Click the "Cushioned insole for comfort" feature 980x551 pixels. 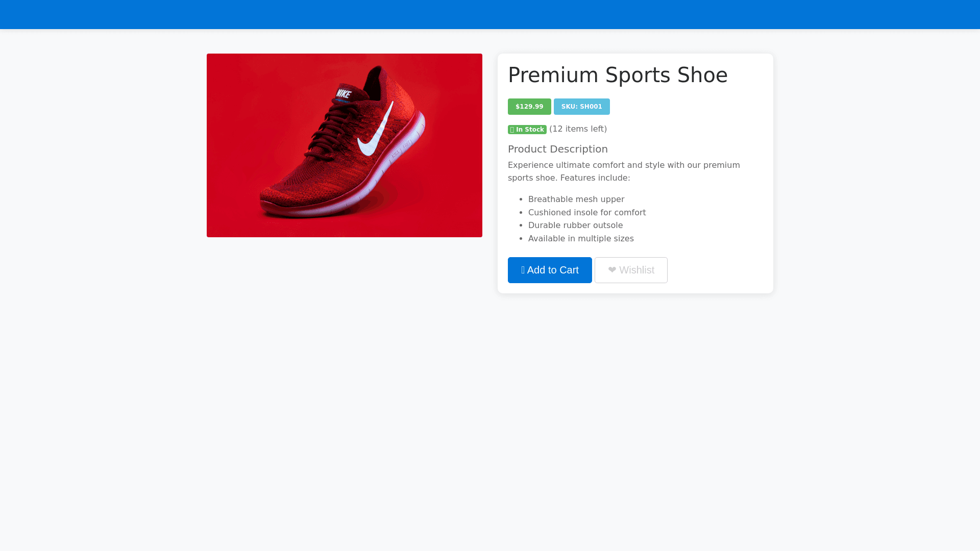(x=586, y=212)
